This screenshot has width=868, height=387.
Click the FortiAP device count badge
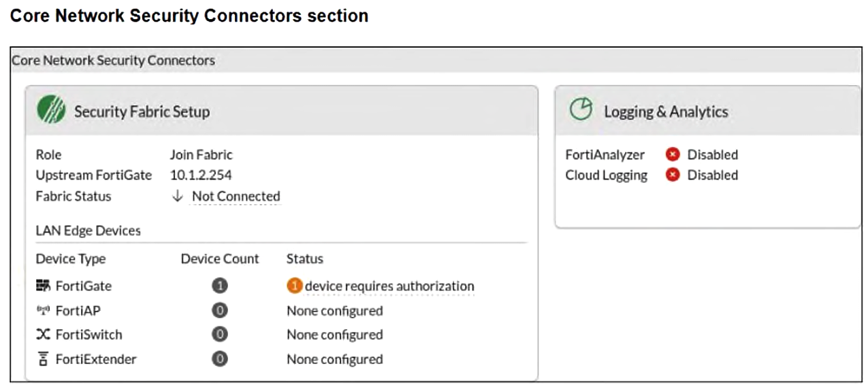tap(219, 311)
